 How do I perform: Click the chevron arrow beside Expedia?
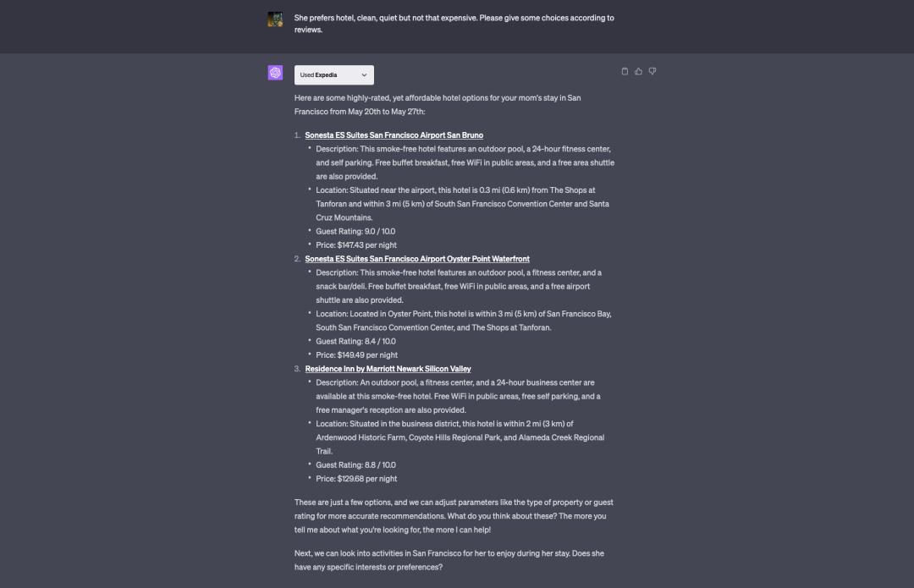(364, 74)
